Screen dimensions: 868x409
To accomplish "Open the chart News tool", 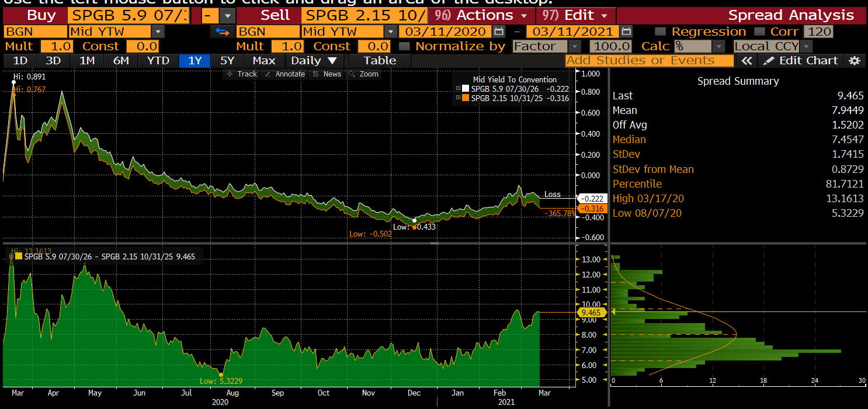I will (327, 74).
